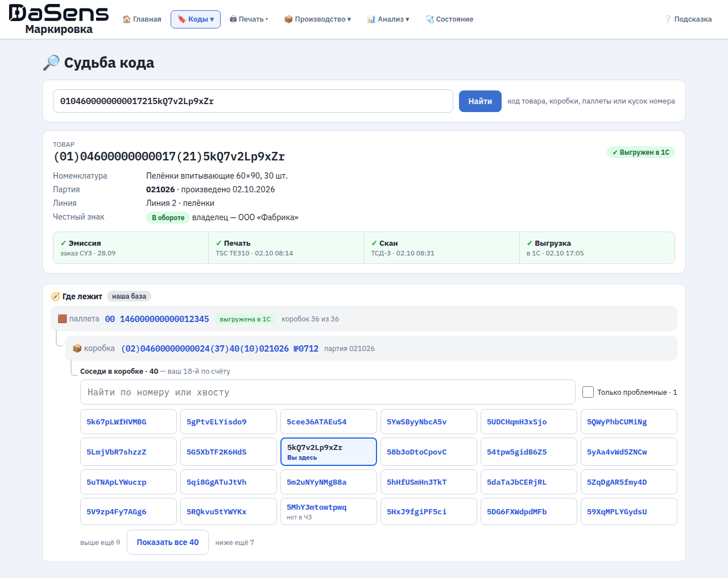Open neighbor code 5LmjVbR7shzzZ
Viewport: 728px width, 578px height.
click(129, 452)
